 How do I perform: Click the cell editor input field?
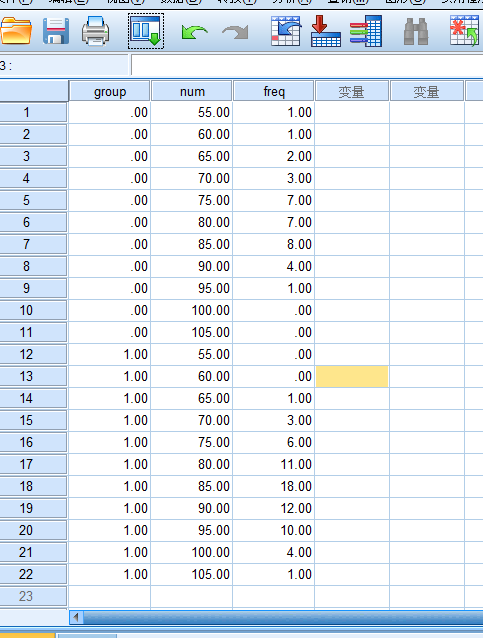pos(307,66)
